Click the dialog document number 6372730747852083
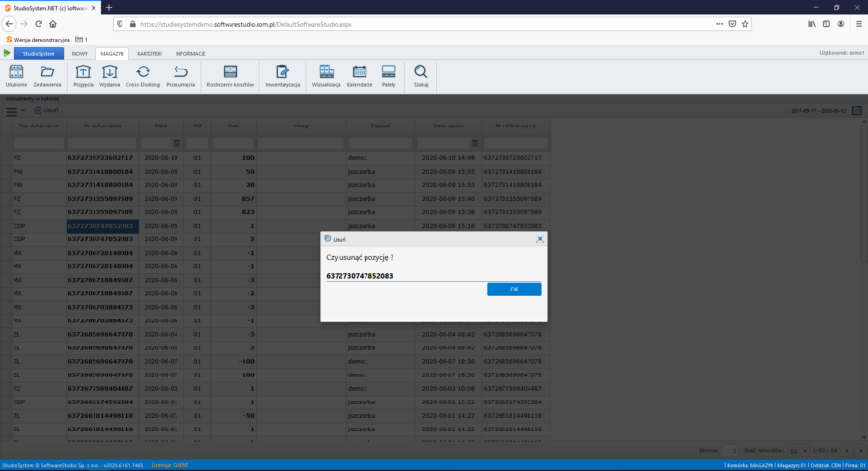Viewport: 868px width, 471px height. [x=360, y=276]
